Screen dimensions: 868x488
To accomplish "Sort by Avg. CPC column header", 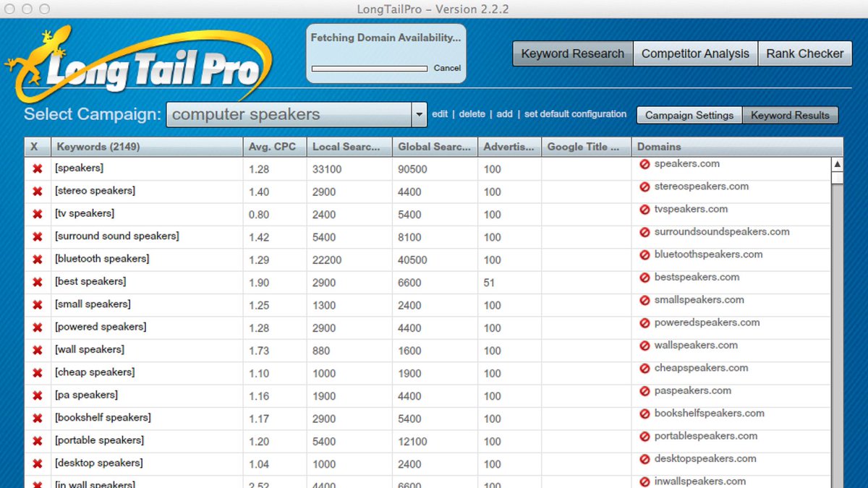I will pos(275,147).
